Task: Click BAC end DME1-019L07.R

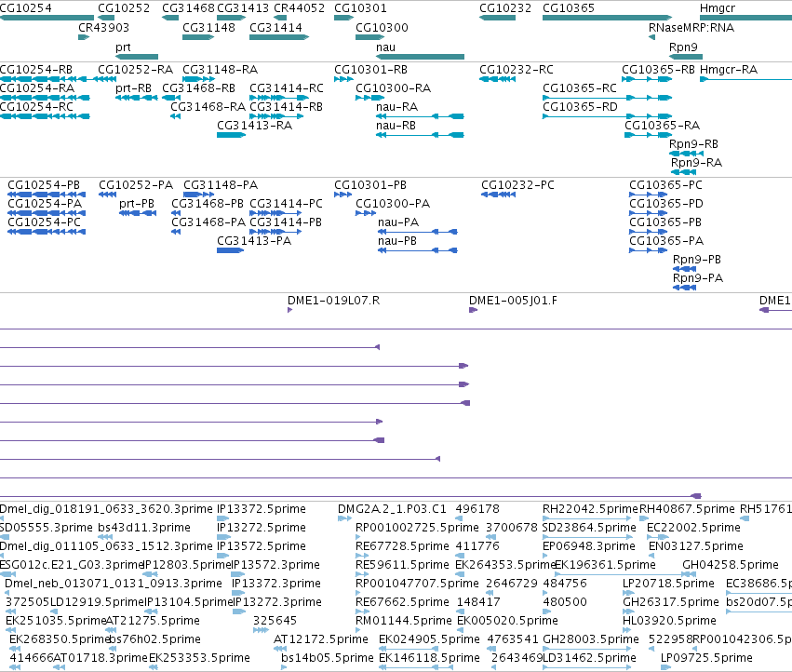Action: tap(333, 301)
